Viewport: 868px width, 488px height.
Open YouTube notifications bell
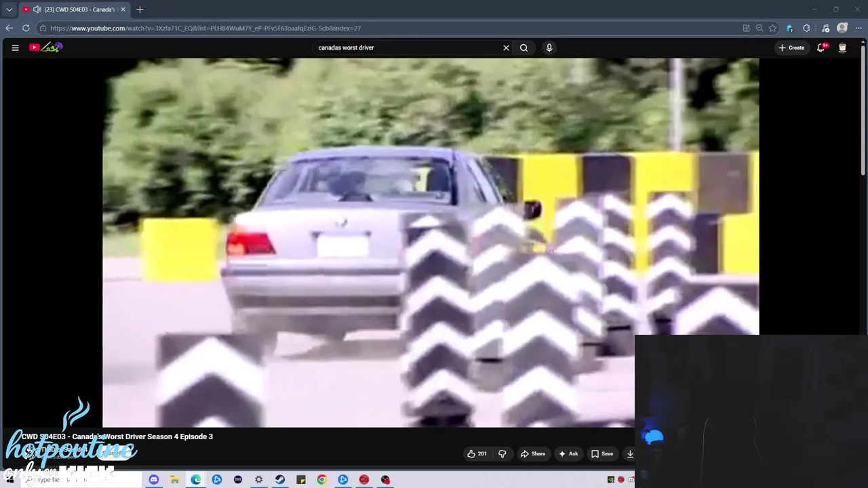click(821, 47)
